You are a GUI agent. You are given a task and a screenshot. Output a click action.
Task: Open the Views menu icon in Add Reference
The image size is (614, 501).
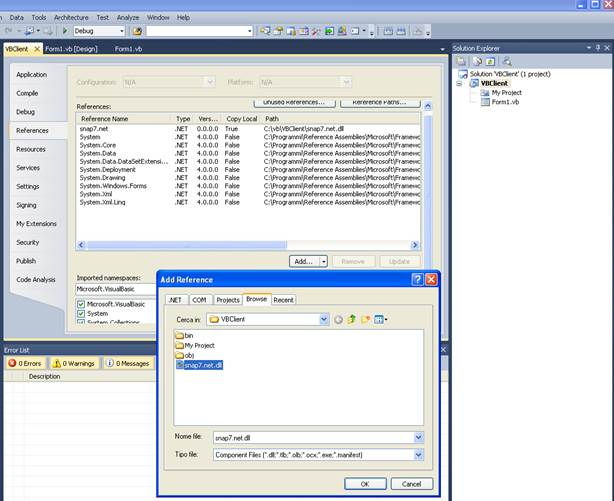point(380,319)
